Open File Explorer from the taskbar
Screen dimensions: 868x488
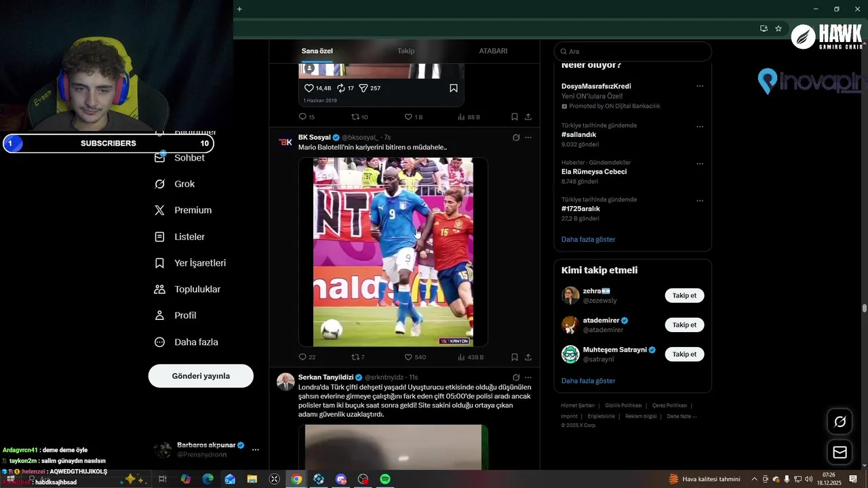pyautogui.click(x=252, y=479)
